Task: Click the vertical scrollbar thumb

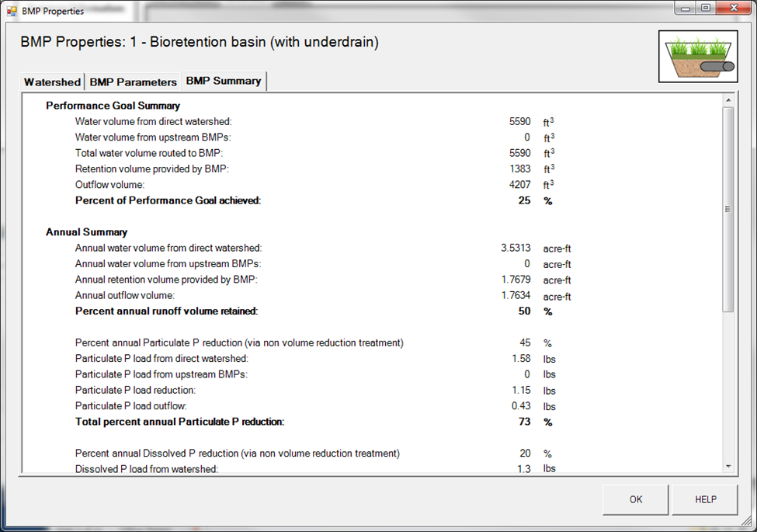Action: (728, 209)
